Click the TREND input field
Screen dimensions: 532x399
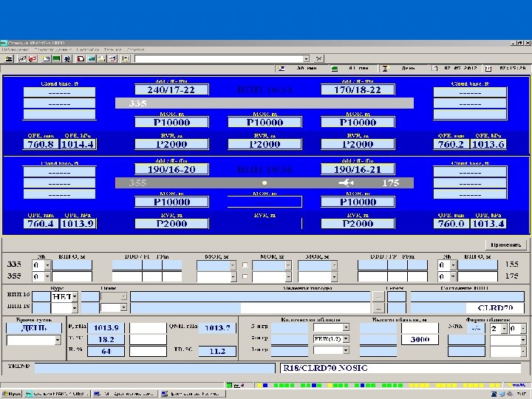click(154, 368)
